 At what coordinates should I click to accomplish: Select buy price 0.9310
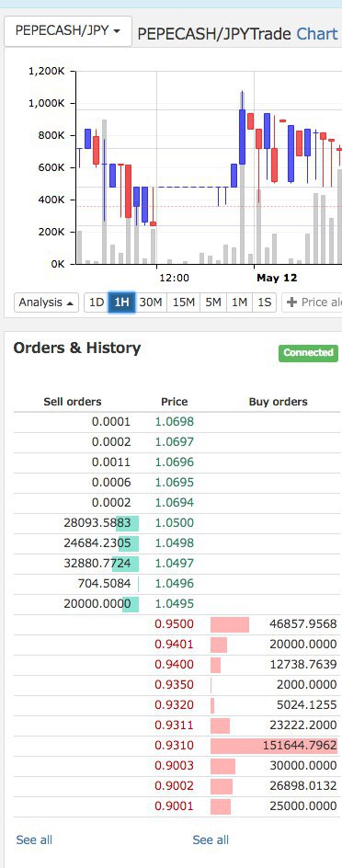[175, 745]
